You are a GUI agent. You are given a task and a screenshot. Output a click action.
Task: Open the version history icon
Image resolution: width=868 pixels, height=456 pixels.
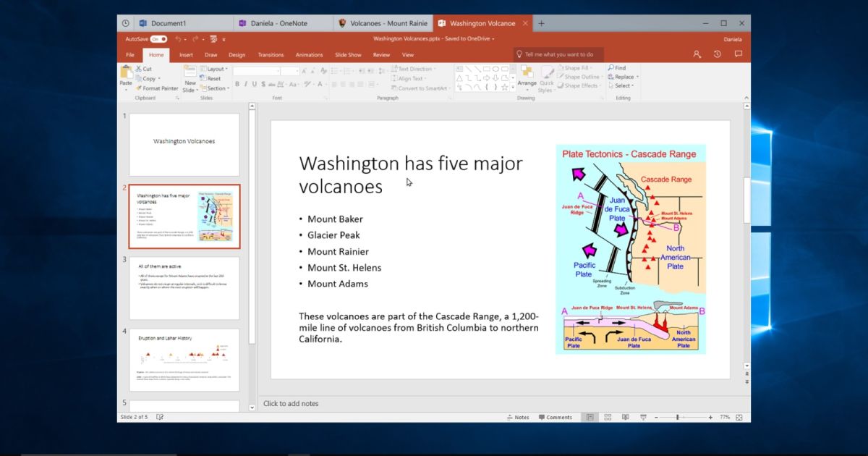717,54
